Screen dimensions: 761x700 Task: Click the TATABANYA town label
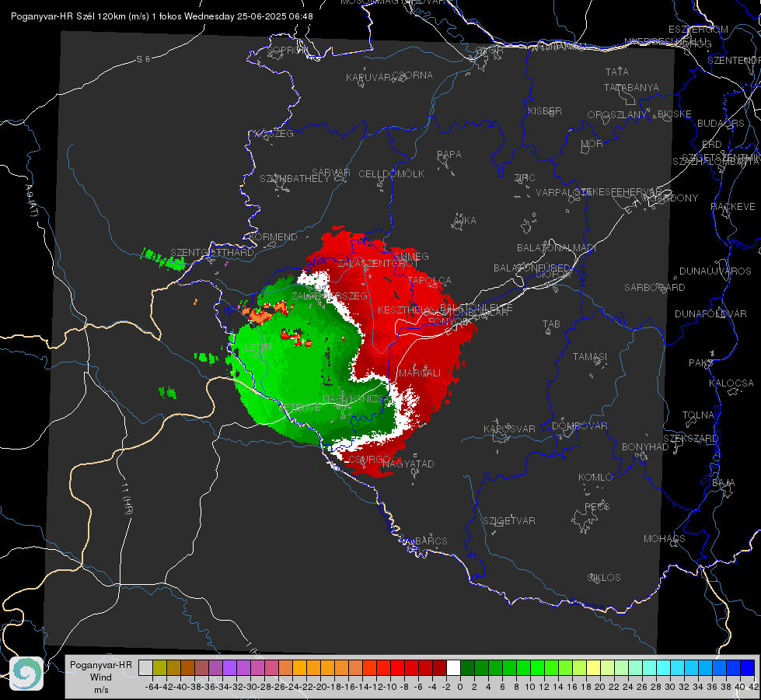click(x=631, y=87)
